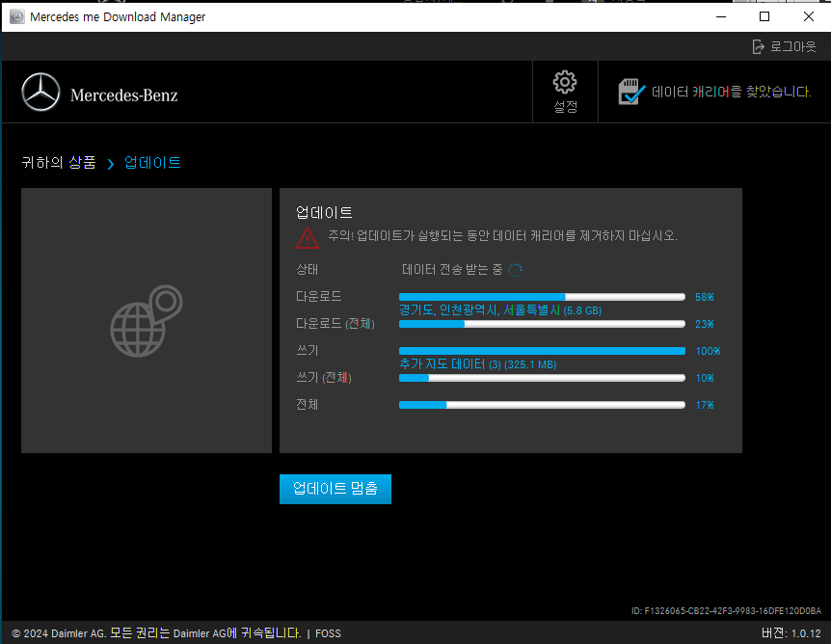This screenshot has width=831, height=644.
Task: Click the 17% percentage value
Action: click(x=705, y=405)
